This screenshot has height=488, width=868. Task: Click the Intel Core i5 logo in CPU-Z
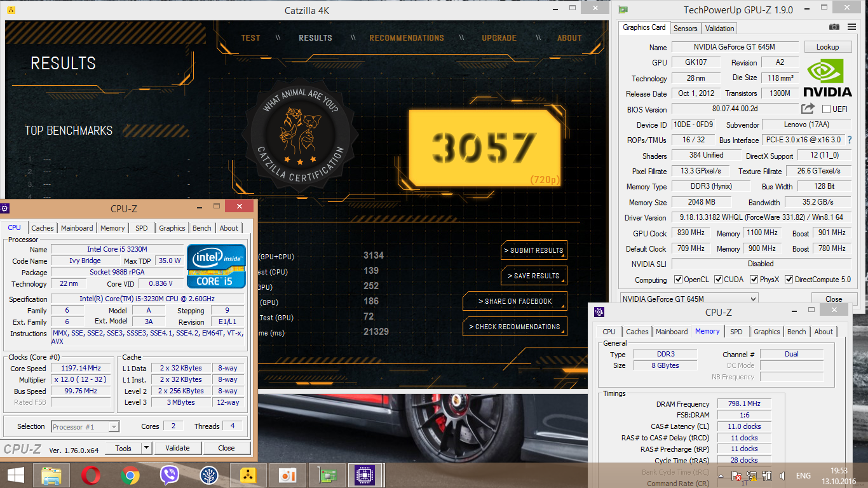(x=216, y=266)
